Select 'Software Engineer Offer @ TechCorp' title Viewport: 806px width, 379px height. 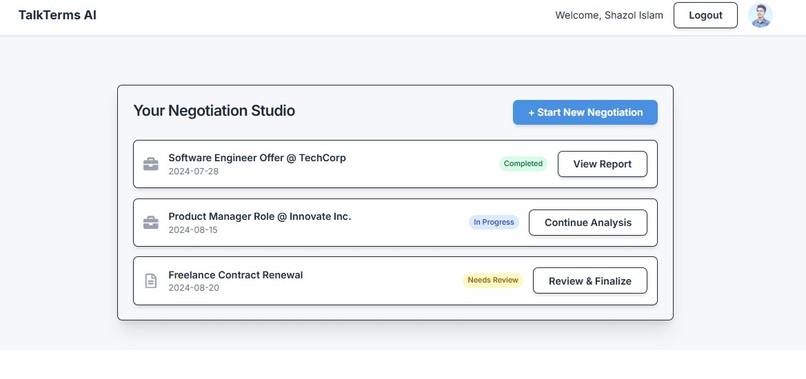tap(257, 158)
